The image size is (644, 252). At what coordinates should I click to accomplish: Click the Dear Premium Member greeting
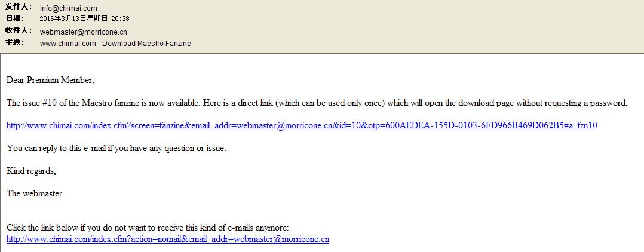(51, 81)
